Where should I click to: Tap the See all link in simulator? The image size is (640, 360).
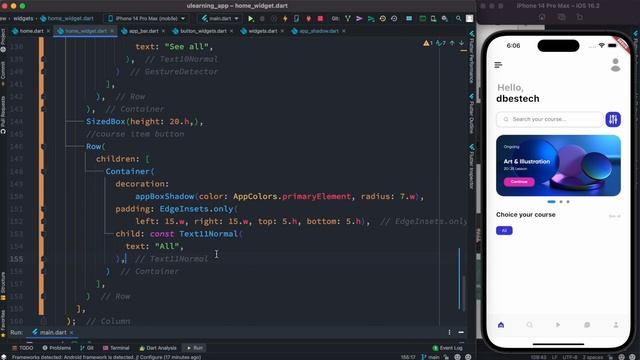pos(614,216)
